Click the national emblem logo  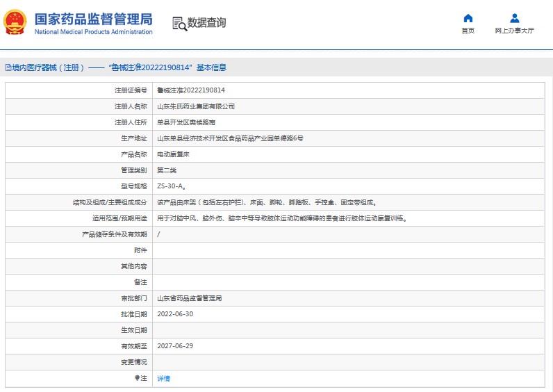coord(15,22)
